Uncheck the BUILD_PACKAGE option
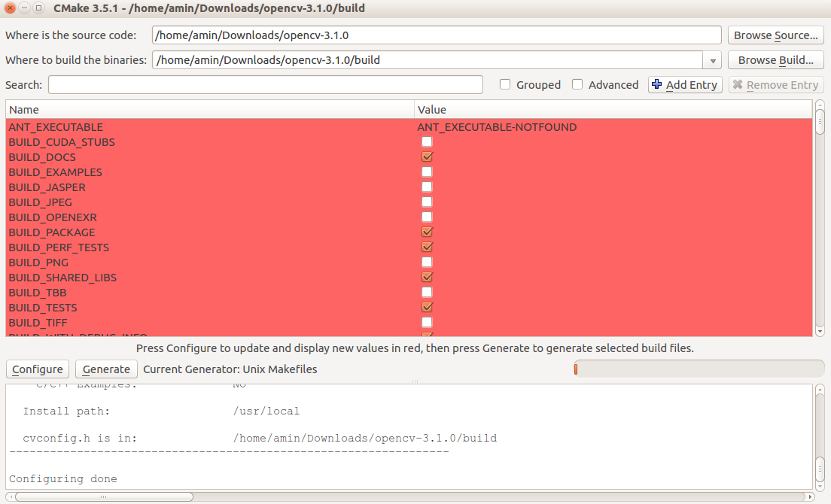The image size is (831, 504). [x=427, y=232]
